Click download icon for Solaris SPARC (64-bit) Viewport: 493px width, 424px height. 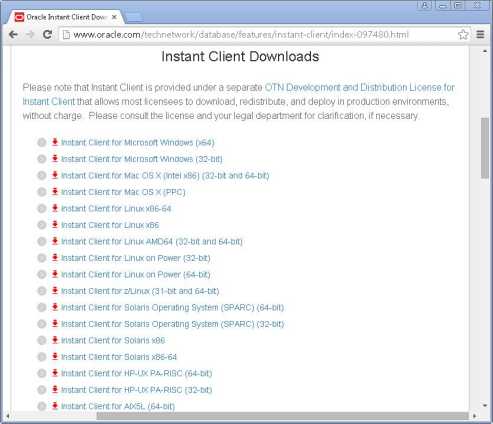[55, 307]
